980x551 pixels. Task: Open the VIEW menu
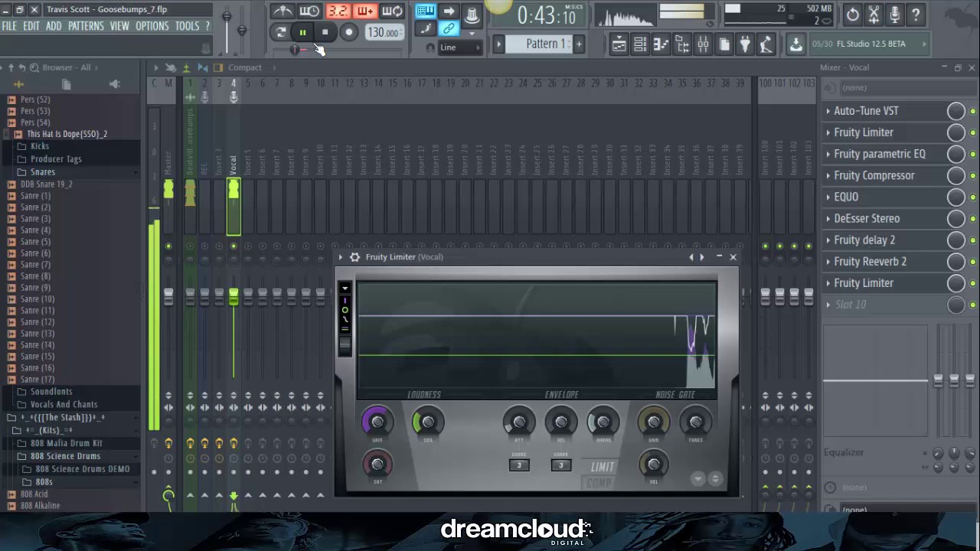coord(119,26)
